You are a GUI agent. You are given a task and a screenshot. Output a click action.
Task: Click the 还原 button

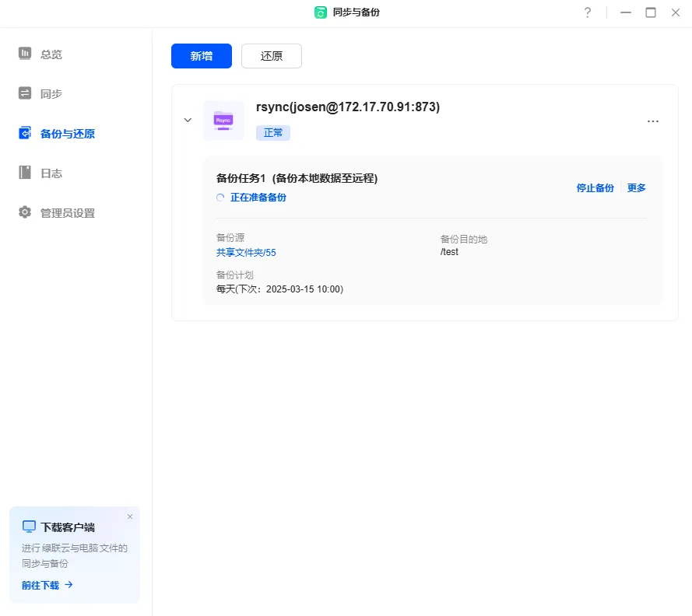click(272, 56)
